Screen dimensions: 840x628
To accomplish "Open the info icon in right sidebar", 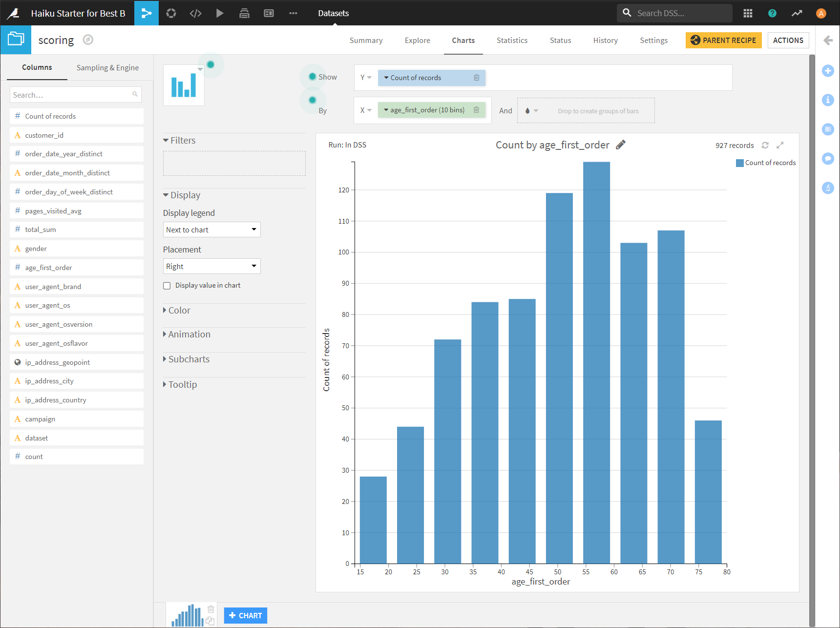I will [x=828, y=100].
